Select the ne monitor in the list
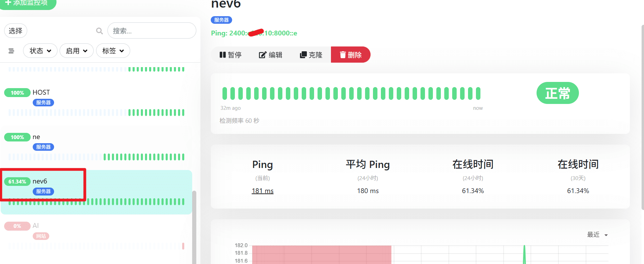 96,148
